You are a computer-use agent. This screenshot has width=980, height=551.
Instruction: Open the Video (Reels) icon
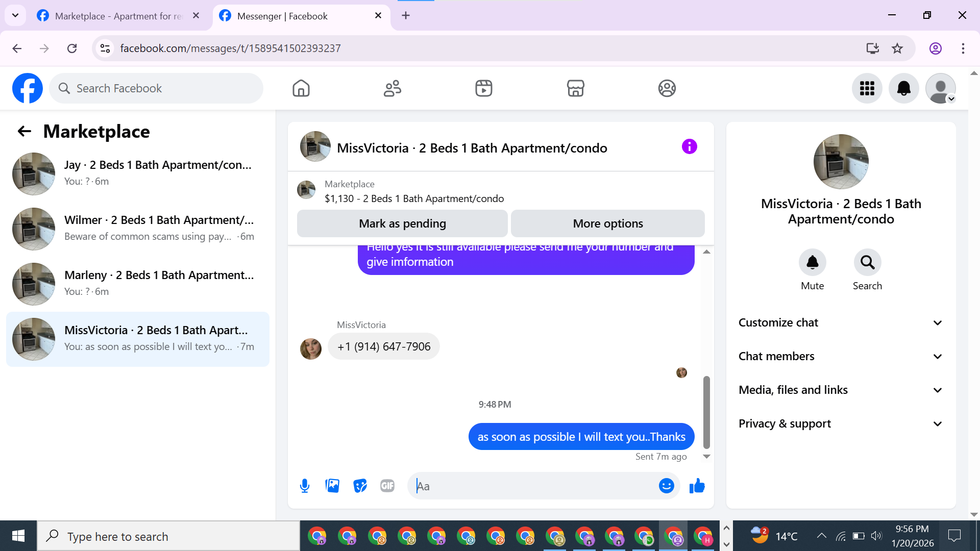[x=484, y=88]
